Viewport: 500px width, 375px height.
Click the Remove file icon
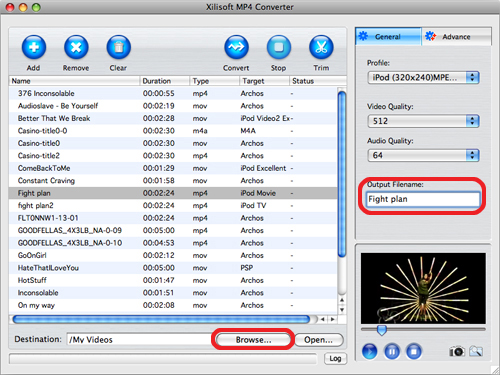point(76,47)
